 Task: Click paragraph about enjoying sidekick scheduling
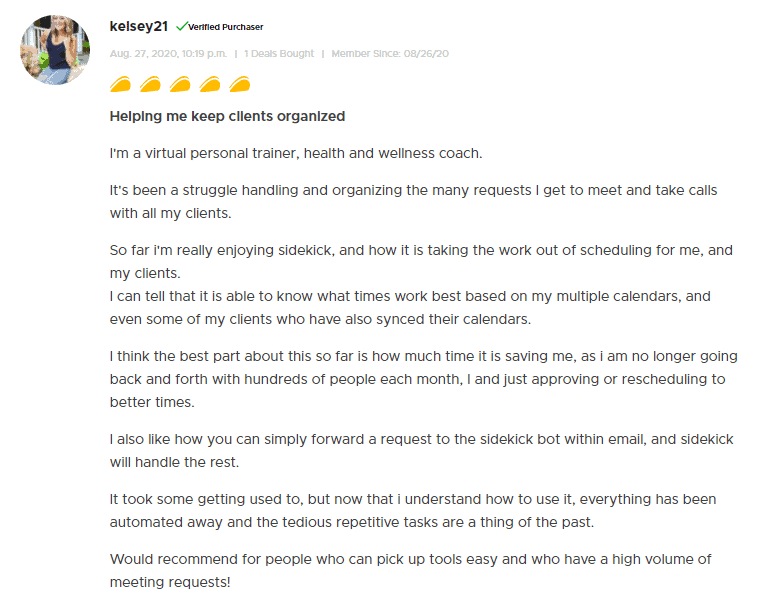[x=421, y=285]
